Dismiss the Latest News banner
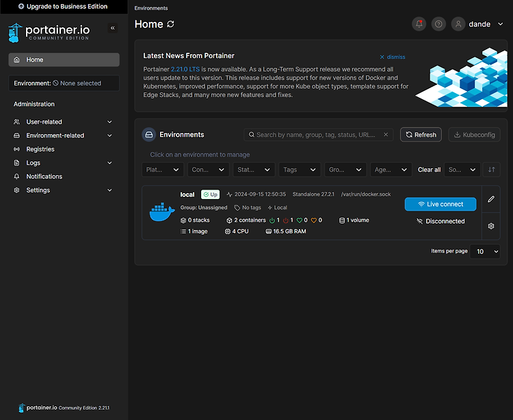Screen dimensions: 513x420 pos(393,57)
